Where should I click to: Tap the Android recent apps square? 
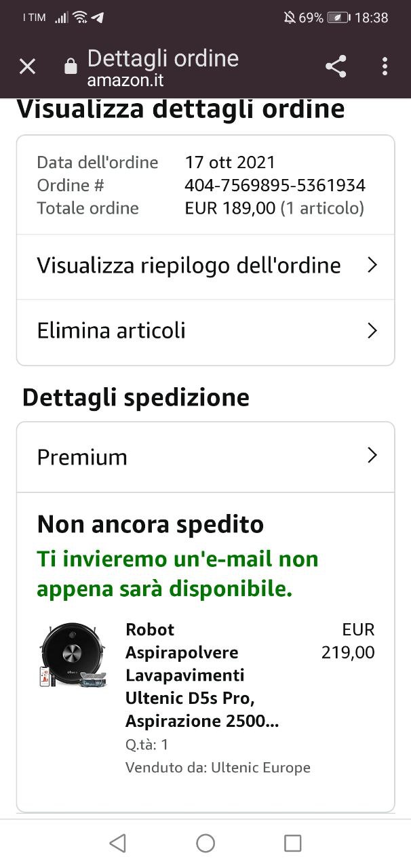pyautogui.click(x=293, y=843)
